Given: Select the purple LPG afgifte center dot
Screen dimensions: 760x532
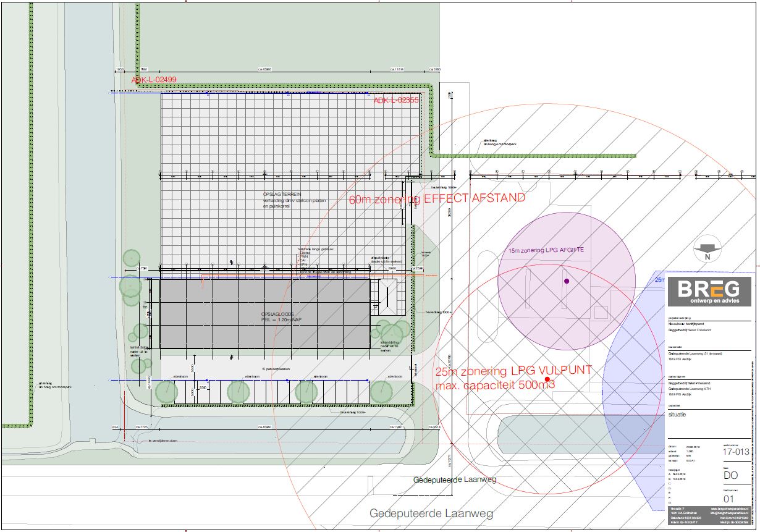Looking at the screenshot, I should pyautogui.click(x=566, y=281).
